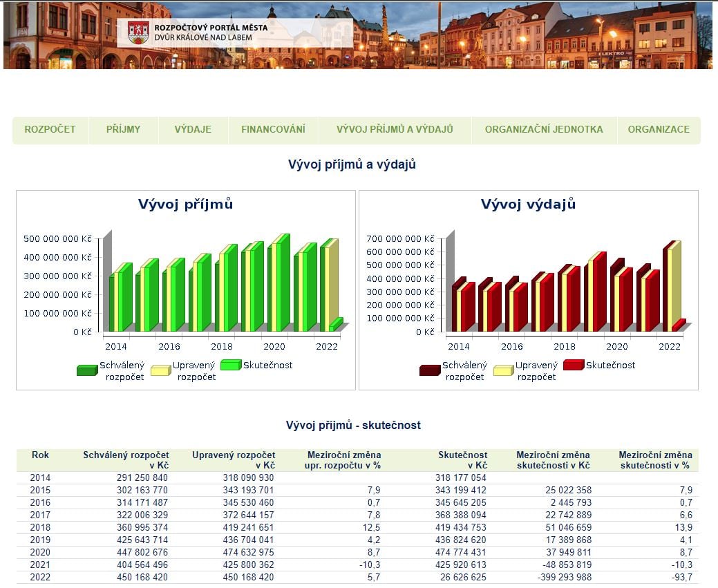Click the 2022 bar in Vývoj příjmů chart
718x588 pixels.
[329, 287]
